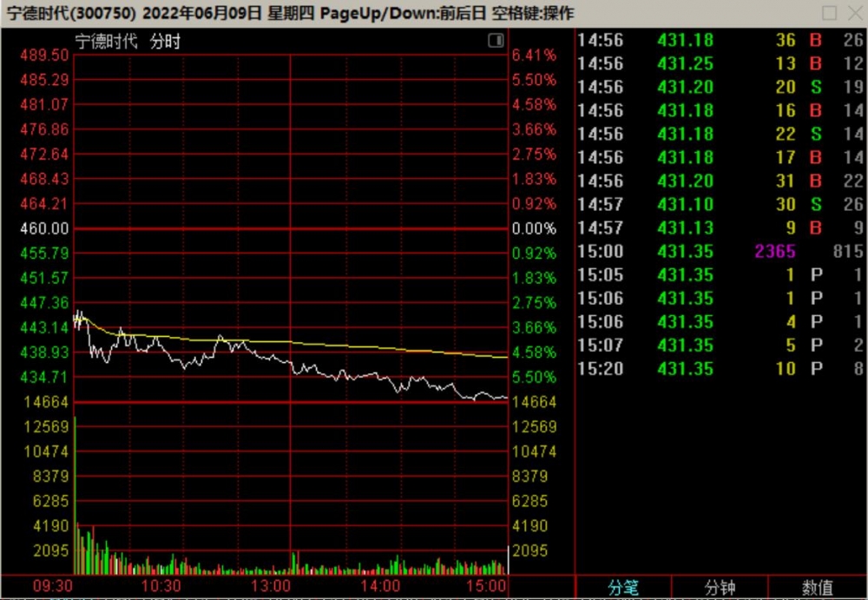
Task: Click the 14:00 time axis label
Action: tap(380, 586)
